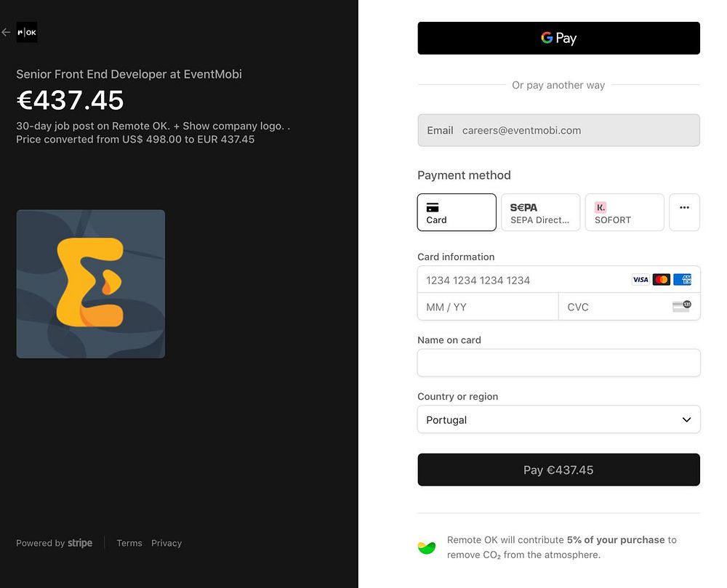This screenshot has height=588, width=727.
Task: Open the Country or region dropdown
Action: 558,419
